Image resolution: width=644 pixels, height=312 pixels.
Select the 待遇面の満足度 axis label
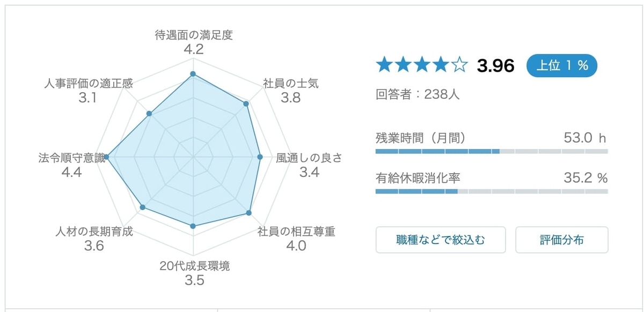click(194, 35)
